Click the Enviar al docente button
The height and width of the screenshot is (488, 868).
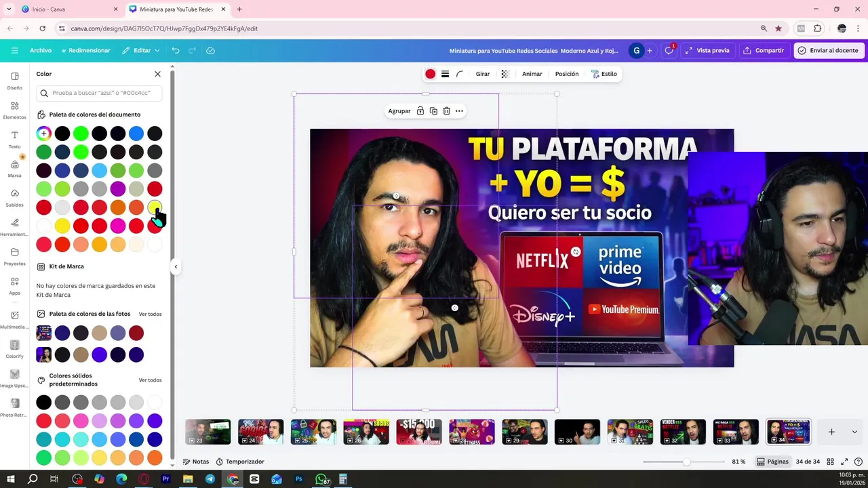[829, 50]
